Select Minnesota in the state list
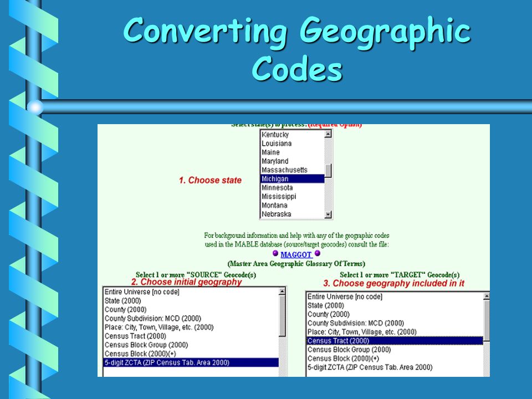This screenshot has width=532, height=399. [x=293, y=188]
